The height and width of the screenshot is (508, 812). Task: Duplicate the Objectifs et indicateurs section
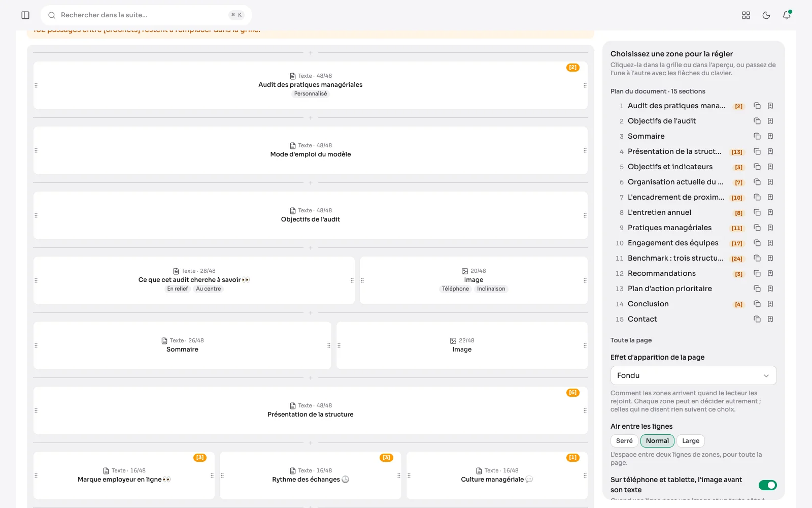coord(757,167)
